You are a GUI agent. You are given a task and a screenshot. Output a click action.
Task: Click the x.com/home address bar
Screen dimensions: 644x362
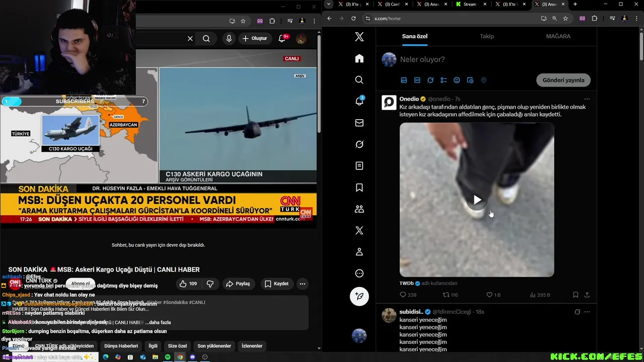coord(451,18)
